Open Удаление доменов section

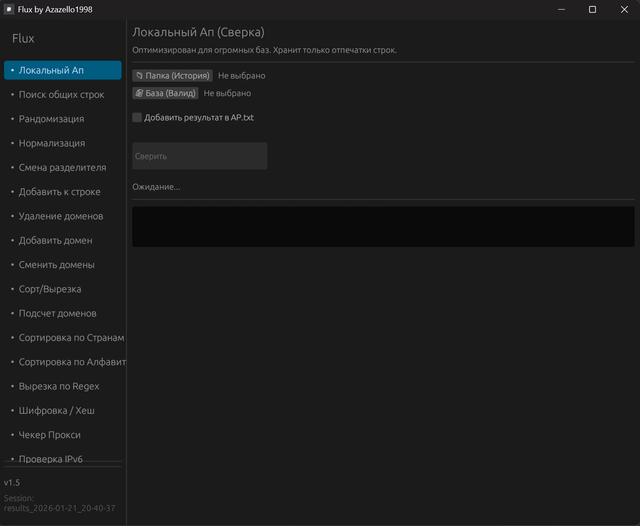pyautogui.click(x=62, y=216)
